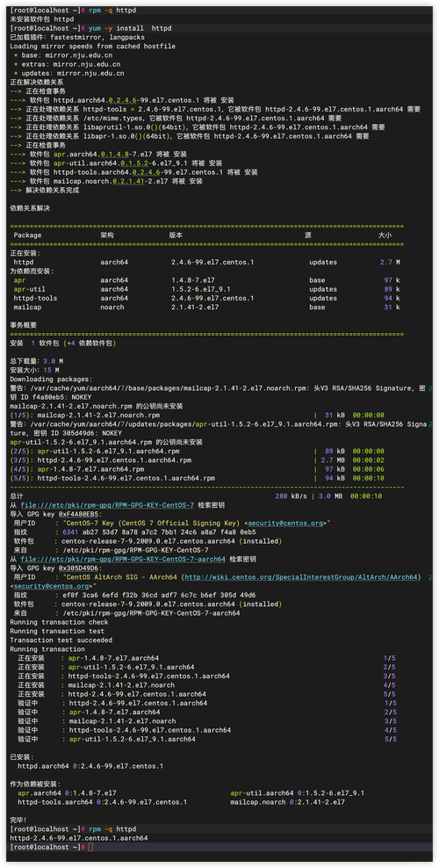Viewport: 439px width, 868px height.
Task: Click the "2.7 M" size of httpd
Action: [x=390, y=262]
